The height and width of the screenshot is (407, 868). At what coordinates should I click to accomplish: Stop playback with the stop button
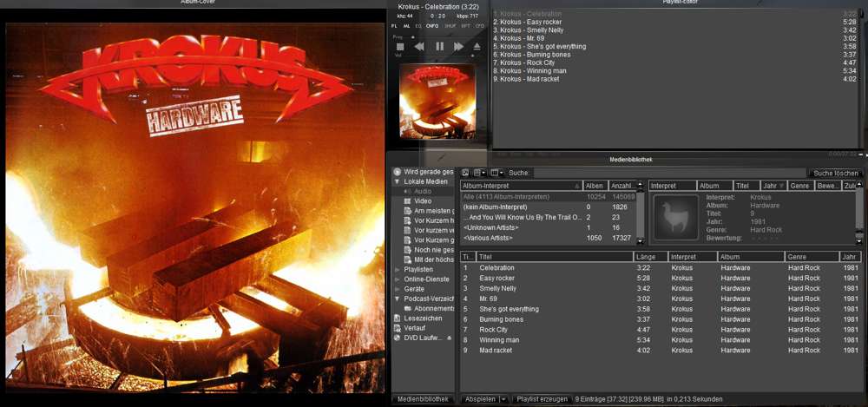[400, 47]
